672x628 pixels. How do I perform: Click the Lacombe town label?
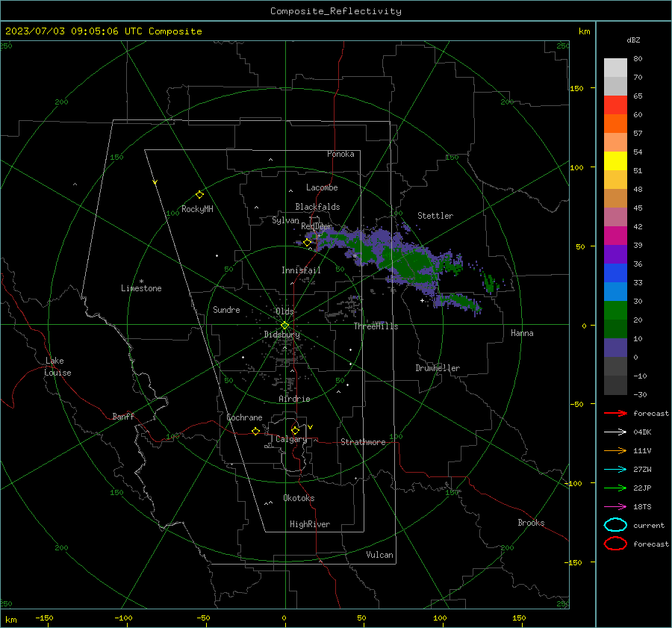(x=322, y=187)
